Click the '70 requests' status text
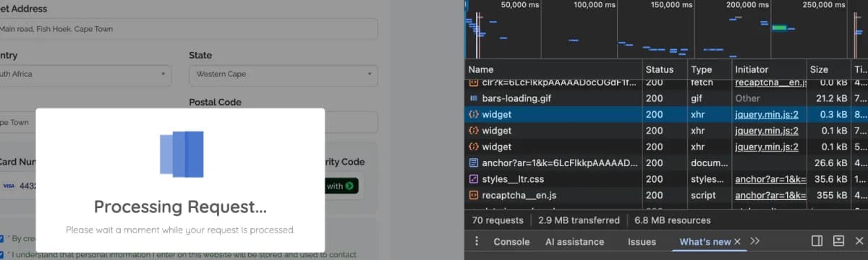This screenshot has width=868, height=260. [498, 220]
